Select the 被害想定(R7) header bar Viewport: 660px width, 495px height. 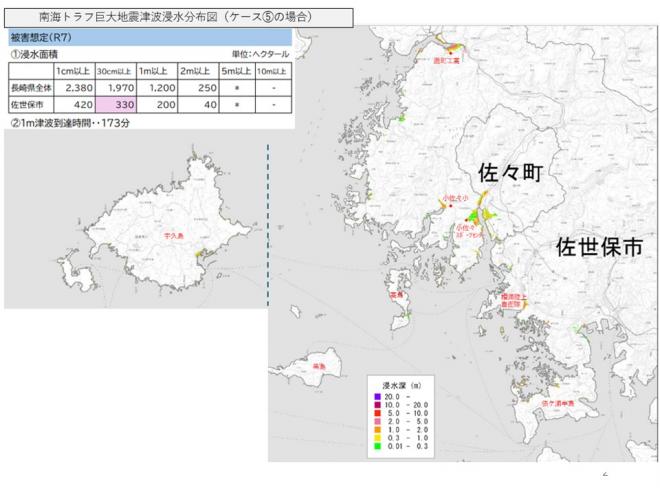[x=150, y=37]
